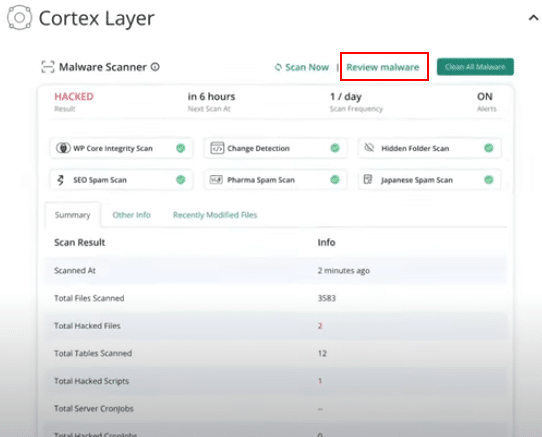Click the red 1 hacked scripts value
542x437 pixels.
pos(320,381)
